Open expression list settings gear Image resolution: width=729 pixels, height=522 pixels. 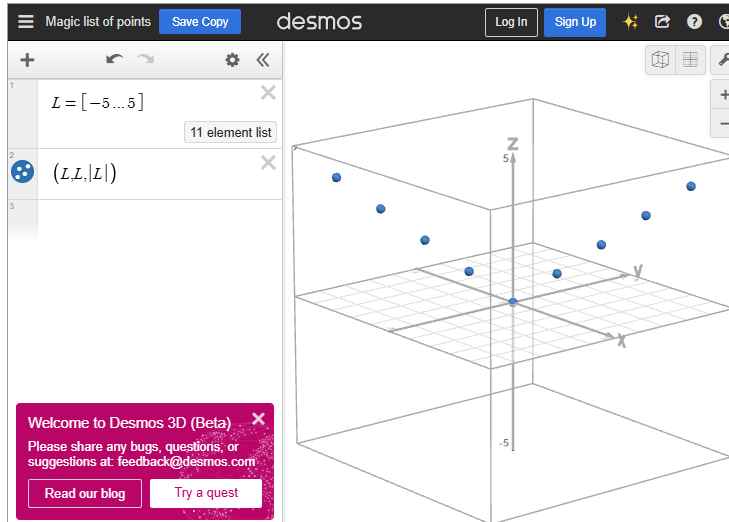pos(232,60)
